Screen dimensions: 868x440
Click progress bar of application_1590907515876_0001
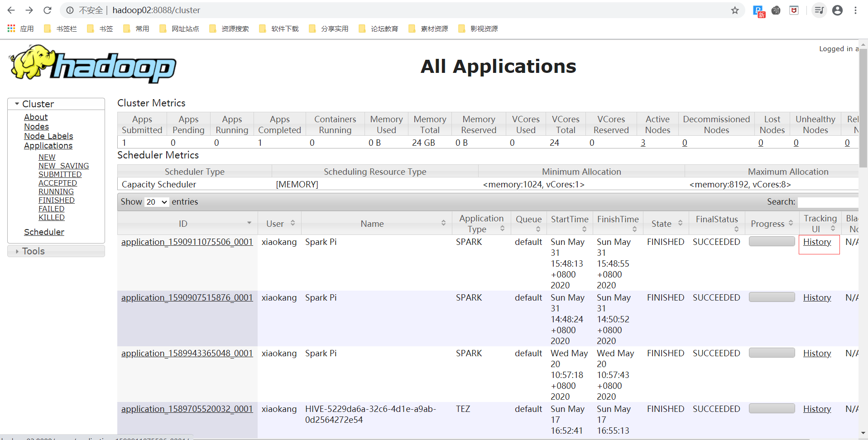coord(772,297)
